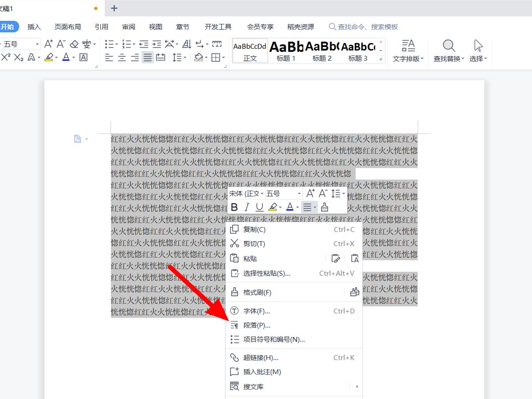532x399 pixels.
Task: Open the 查找替换 find and replace tool
Action: pyautogui.click(x=449, y=51)
